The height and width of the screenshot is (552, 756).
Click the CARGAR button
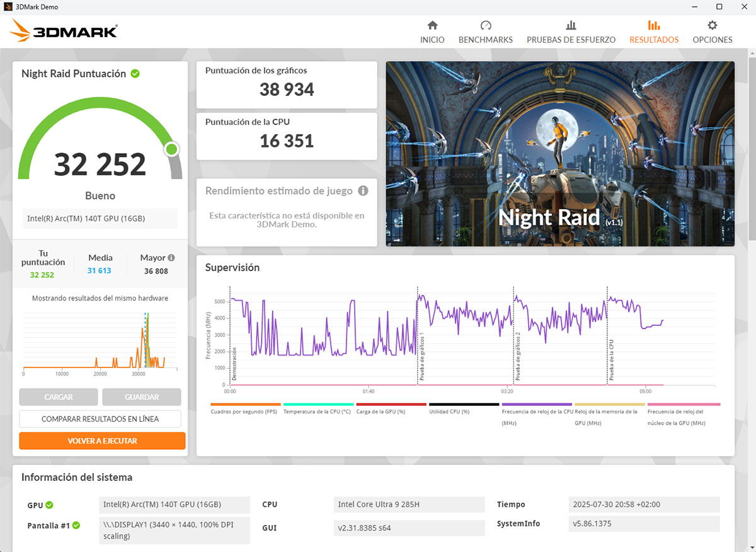[59, 397]
